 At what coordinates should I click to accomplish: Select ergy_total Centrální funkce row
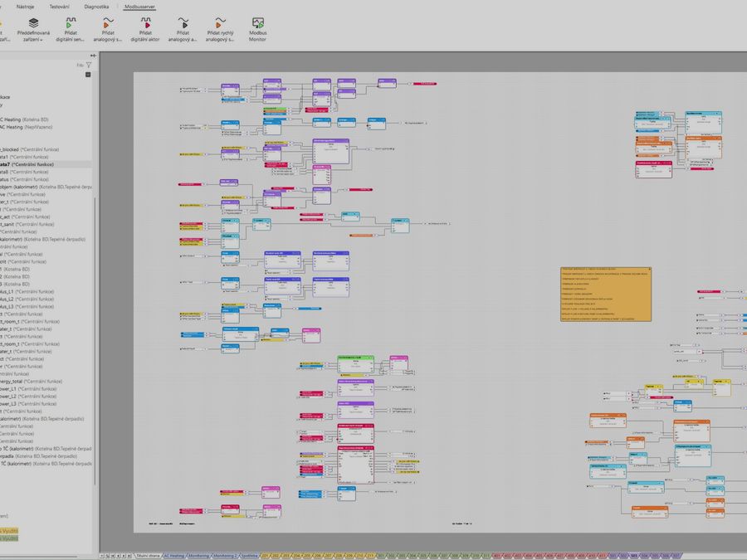46,382
